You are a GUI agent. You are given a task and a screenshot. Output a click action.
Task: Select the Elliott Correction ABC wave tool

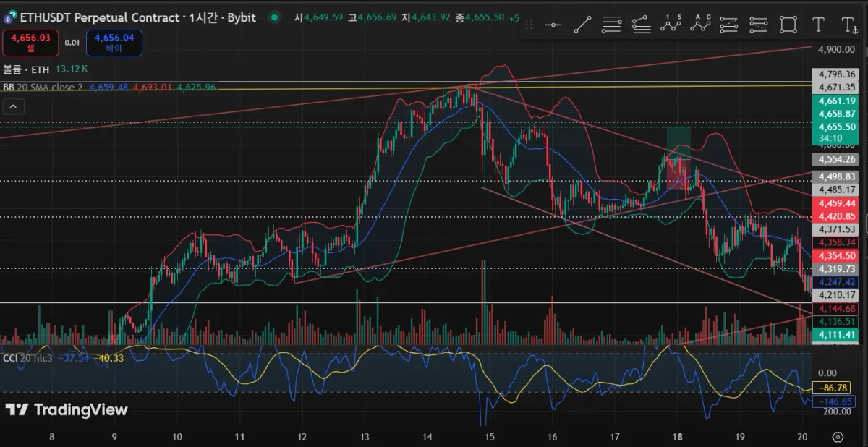(700, 25)
